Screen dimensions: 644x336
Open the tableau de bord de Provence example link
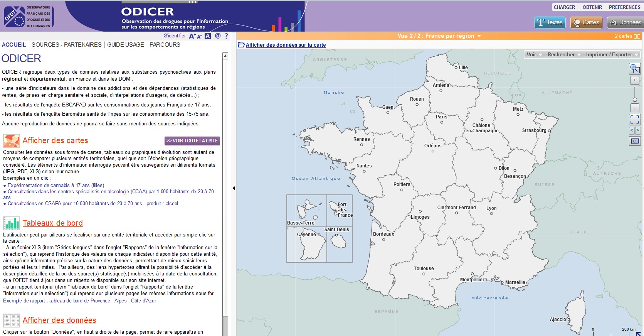[x=80, y=301]
